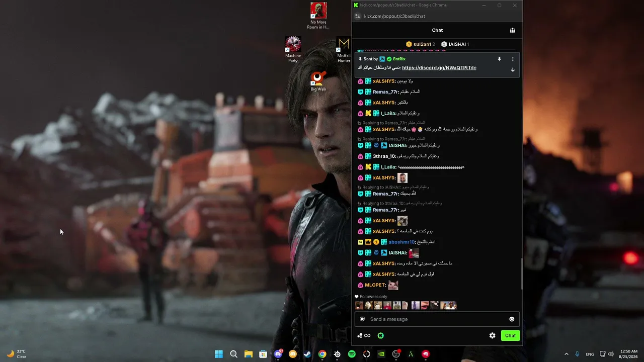
Task: Focus the Send a message field
Action: [x=437, y=319]
